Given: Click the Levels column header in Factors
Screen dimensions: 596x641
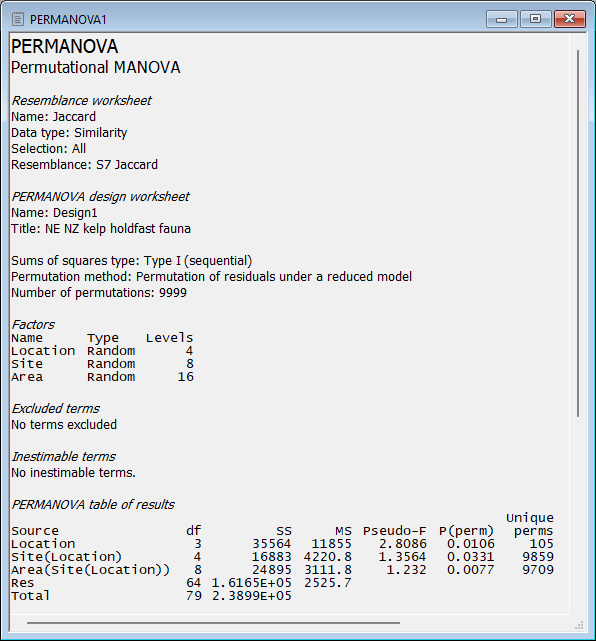Looking at the screenshot, I should [x=170, y=338].
